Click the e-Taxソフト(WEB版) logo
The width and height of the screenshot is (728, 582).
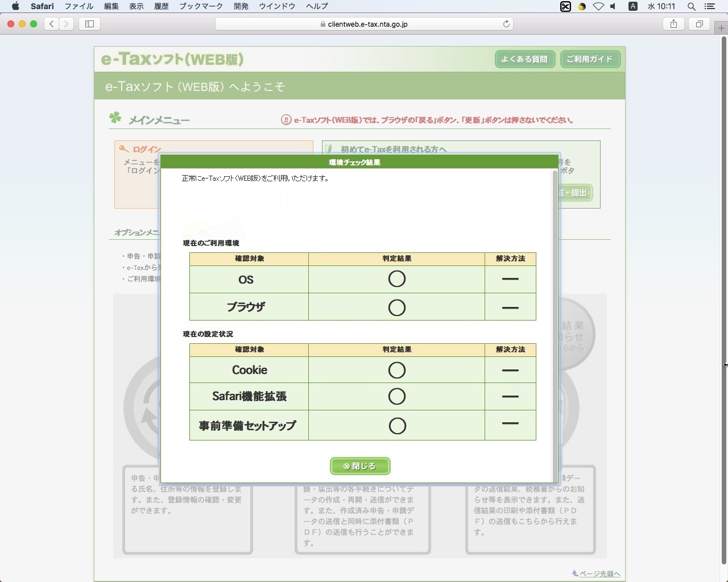coord(172,59)
